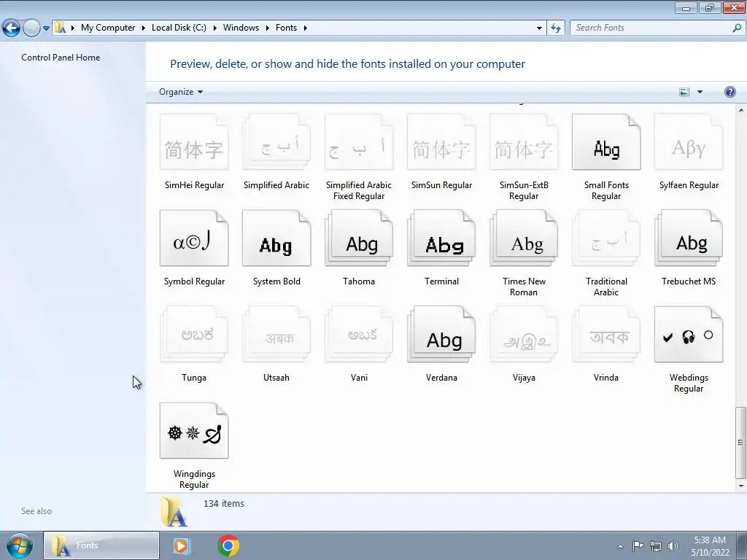This screenshot has height=560, width=747.
Task: Show hidden system tray icons
Action: (x=620, y=546)
